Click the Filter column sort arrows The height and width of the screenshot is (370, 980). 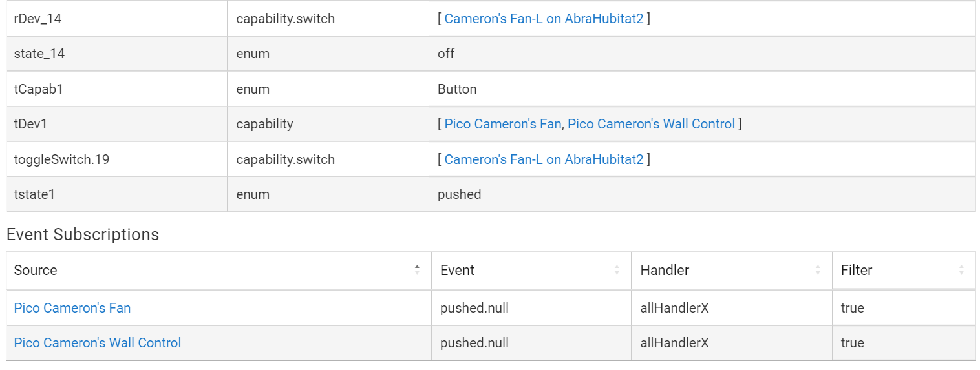961,270
